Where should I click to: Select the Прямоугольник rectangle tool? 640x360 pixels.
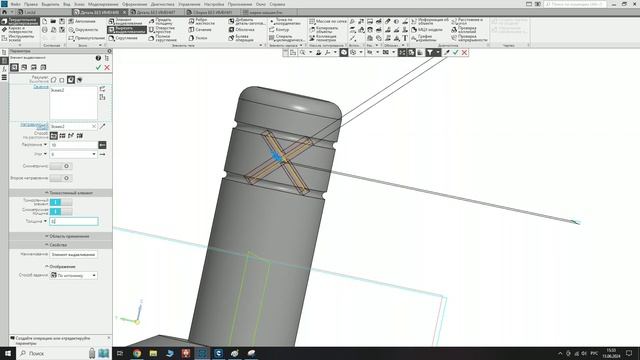point(87,38)
